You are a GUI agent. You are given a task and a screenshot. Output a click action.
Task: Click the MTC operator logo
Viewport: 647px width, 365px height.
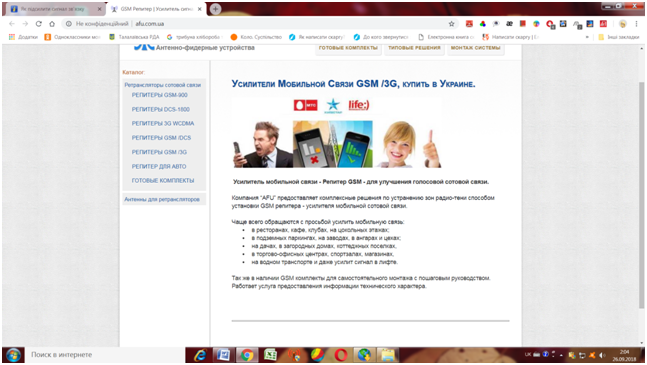pyautogui.click(x=305, y=105)
